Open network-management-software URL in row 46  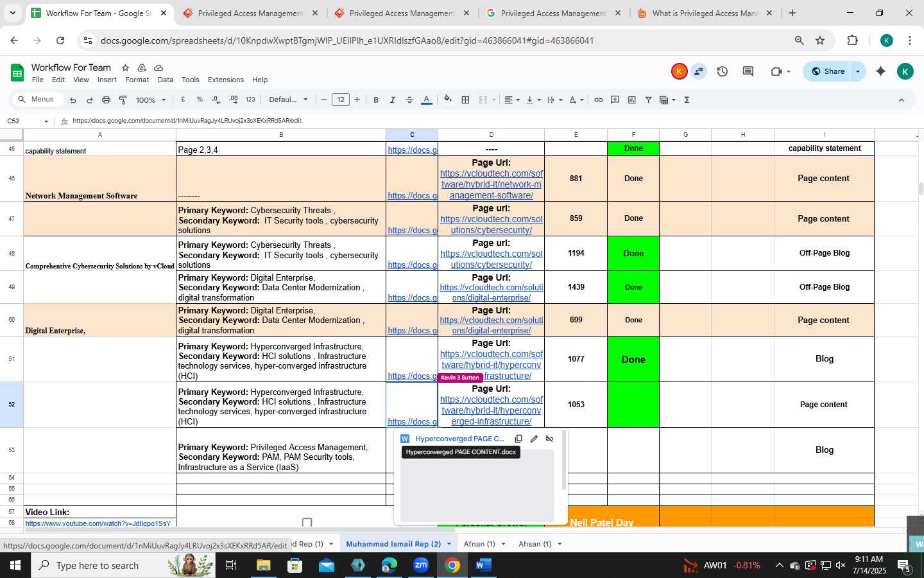point(492,184)
